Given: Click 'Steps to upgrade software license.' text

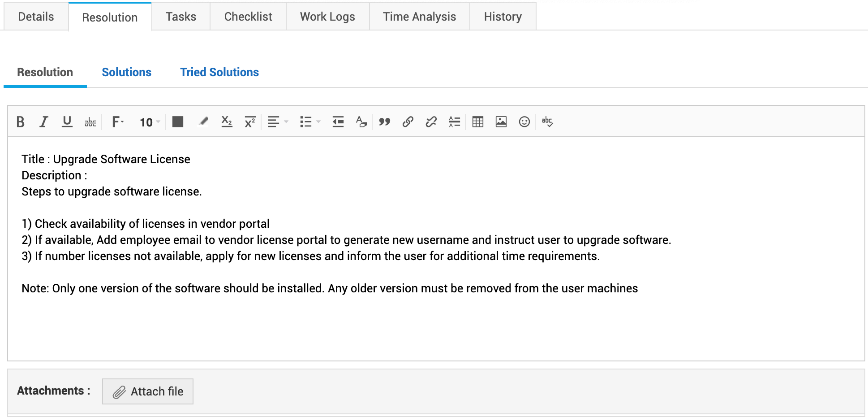Looking at the screenshot, I should (112, 191).
